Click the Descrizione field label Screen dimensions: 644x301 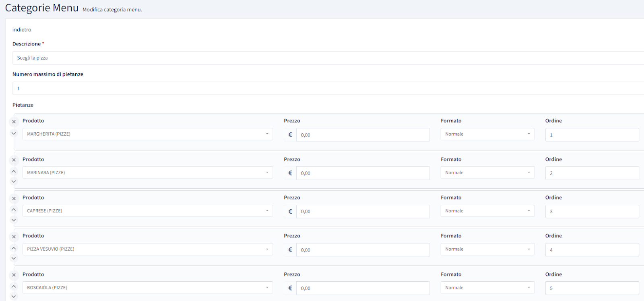coord(27,44)
